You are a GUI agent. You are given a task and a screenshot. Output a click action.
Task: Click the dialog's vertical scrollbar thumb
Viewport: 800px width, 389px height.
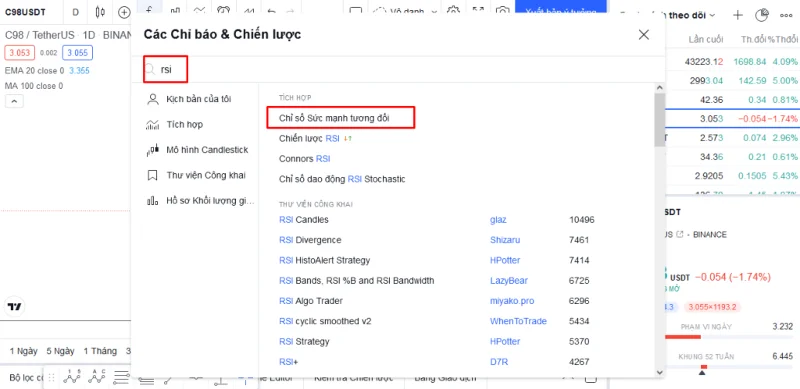pos(659,120)
